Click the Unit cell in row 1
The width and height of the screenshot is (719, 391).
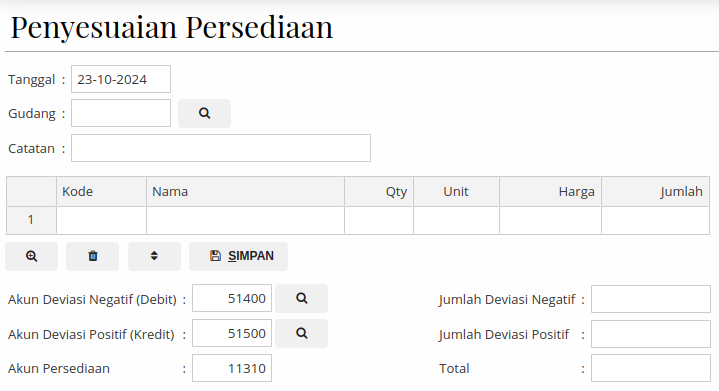(x=456, y=220)
